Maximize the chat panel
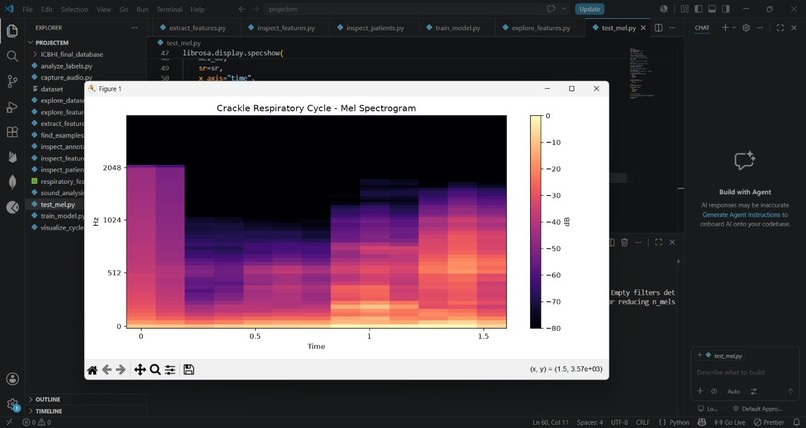This screenshot has width=806, height=428. click(780, 28)
